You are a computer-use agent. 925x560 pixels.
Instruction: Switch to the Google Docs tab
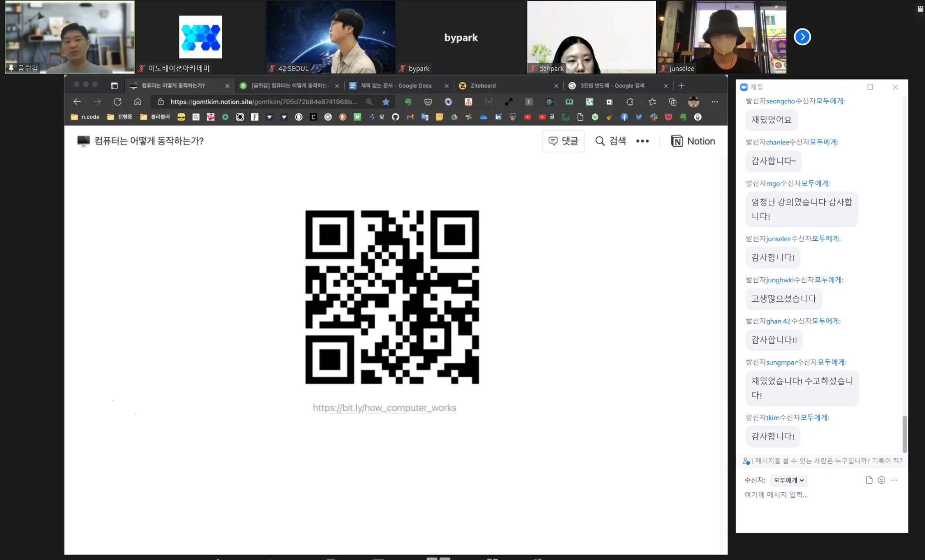click(x=396, y=86)
